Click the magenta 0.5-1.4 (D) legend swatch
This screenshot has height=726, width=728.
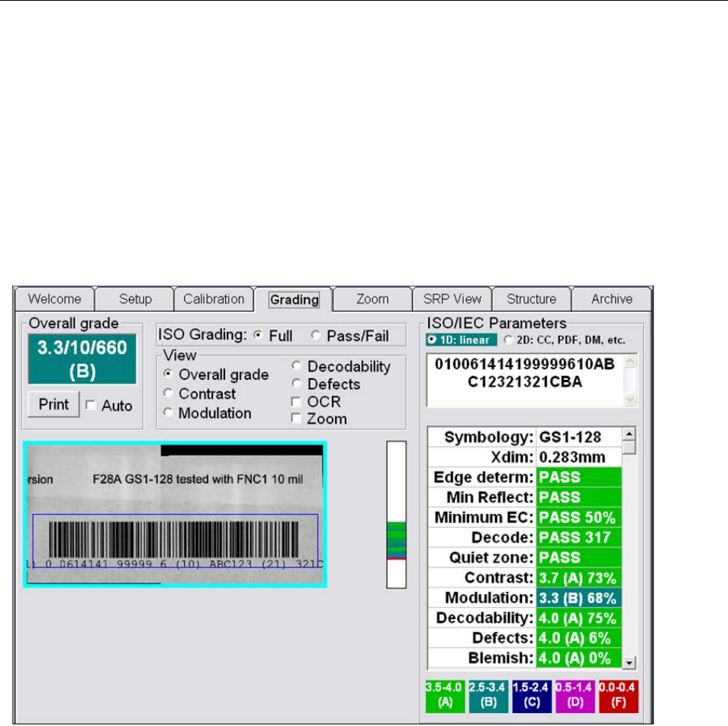tap(575, 695)
